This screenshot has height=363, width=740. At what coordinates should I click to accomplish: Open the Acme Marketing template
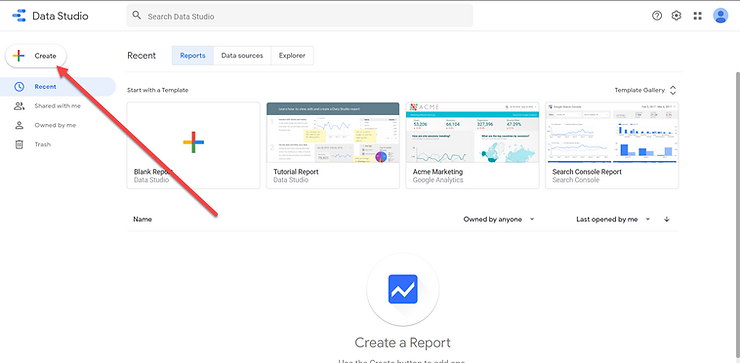point(472,145)
